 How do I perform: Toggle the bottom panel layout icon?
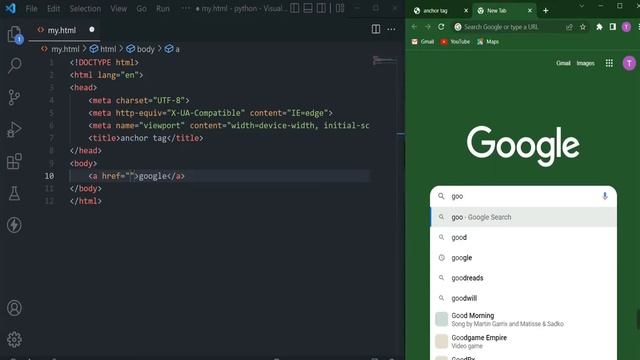308,8
